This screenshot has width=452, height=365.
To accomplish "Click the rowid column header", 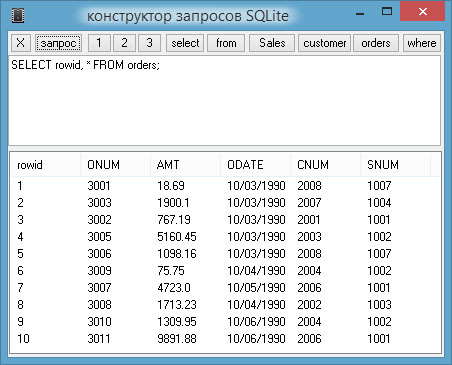I will (46, 165).
